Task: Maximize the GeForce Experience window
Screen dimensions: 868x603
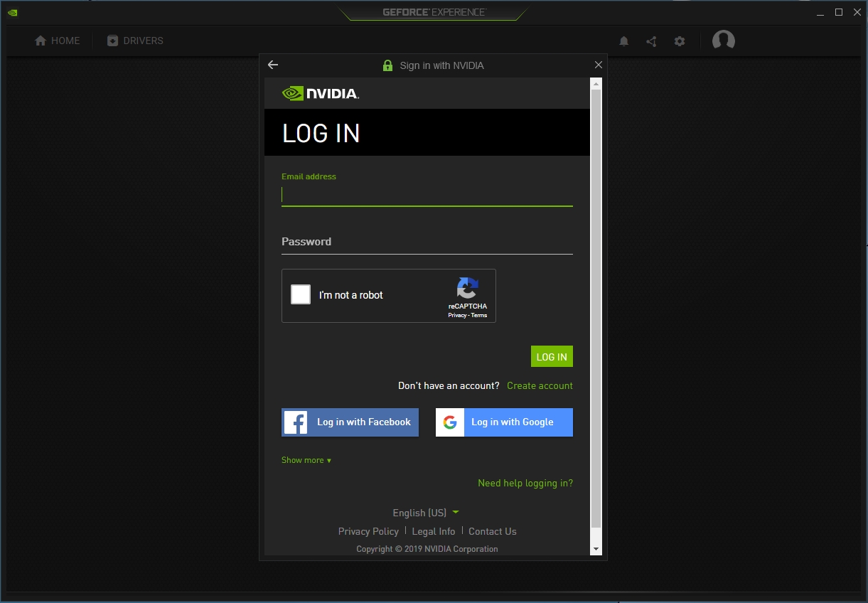Action: coord(839,12)
